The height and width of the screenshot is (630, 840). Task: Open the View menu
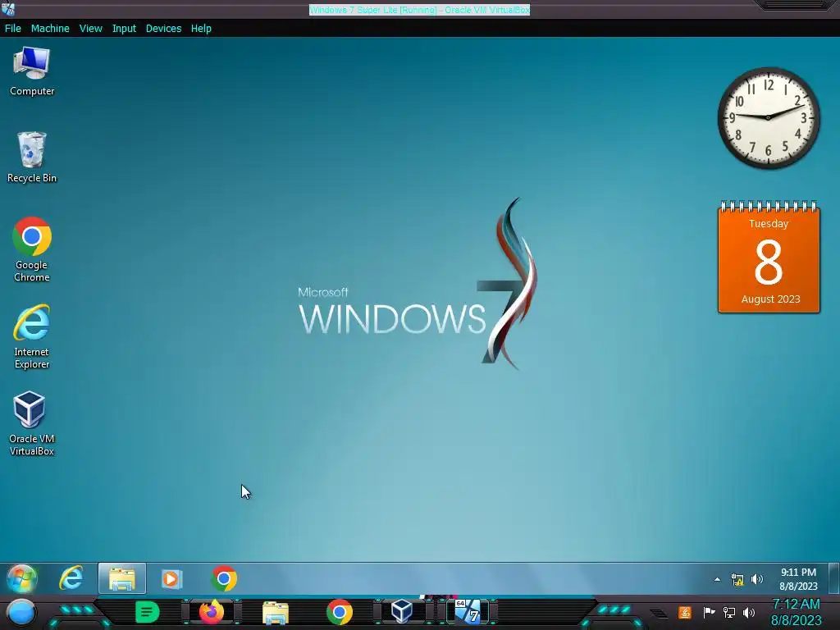pos(90,29)
